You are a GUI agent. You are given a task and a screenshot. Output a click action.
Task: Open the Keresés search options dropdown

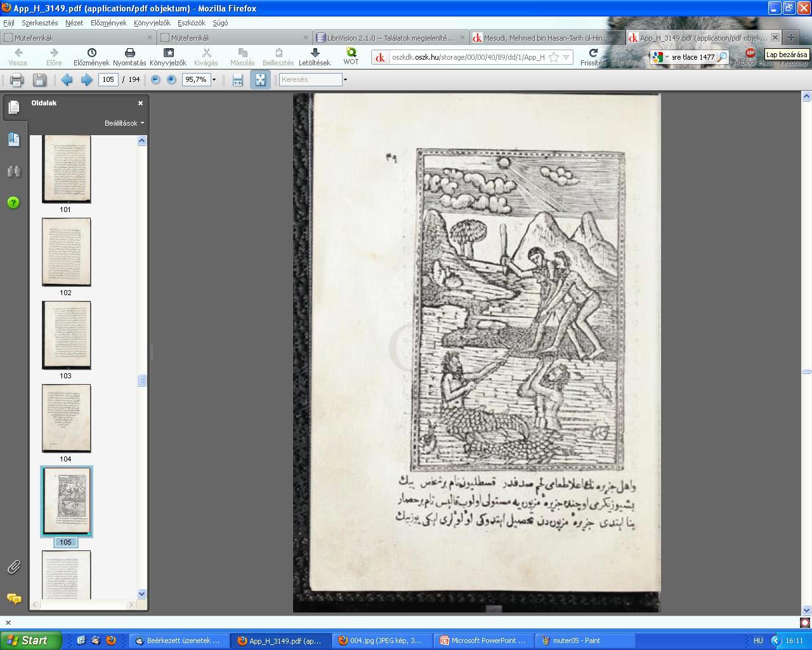[345, 80]
